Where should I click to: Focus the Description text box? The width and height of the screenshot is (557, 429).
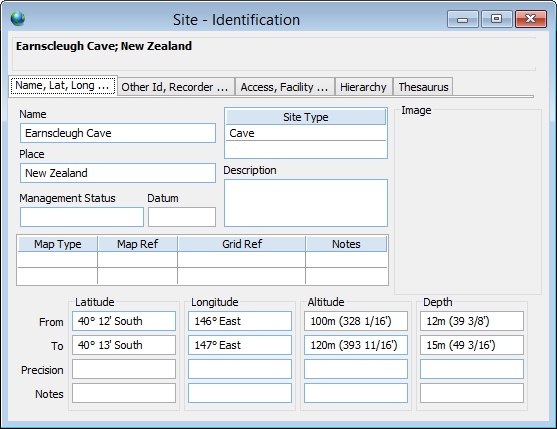click(306, 203)
